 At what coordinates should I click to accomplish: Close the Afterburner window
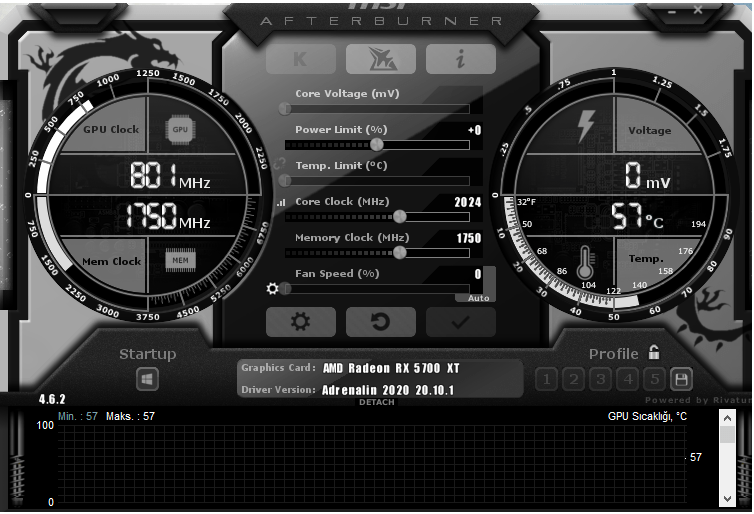click(x=698, y=9)
